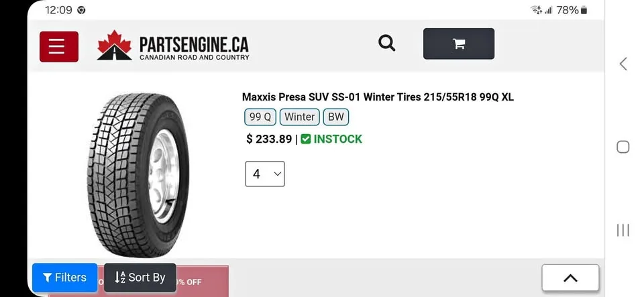The image size is (644, 297).
Task: Open Maxxis Presa SUV SS-01 product title
Action: [x=378, y=97]
